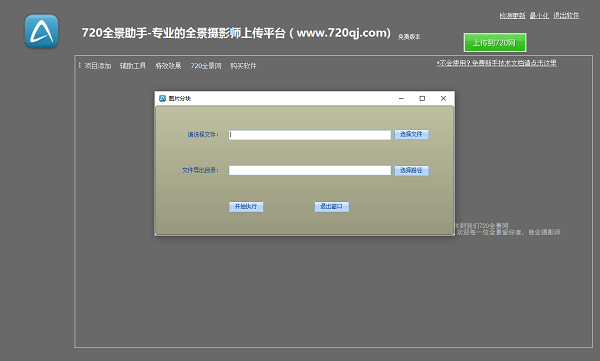Open the beginner technical document help link
This screenshot has height=361, width=600.
497,63
